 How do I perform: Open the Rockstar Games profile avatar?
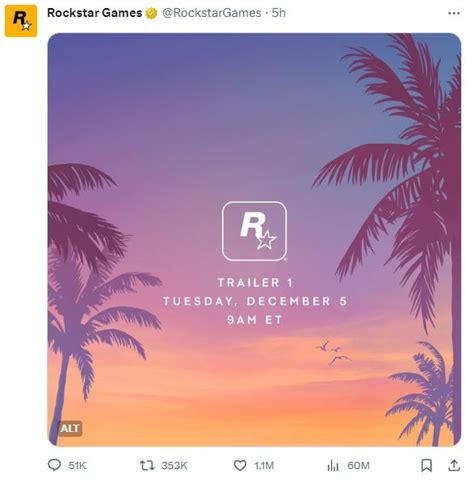[x=21, y=21]
